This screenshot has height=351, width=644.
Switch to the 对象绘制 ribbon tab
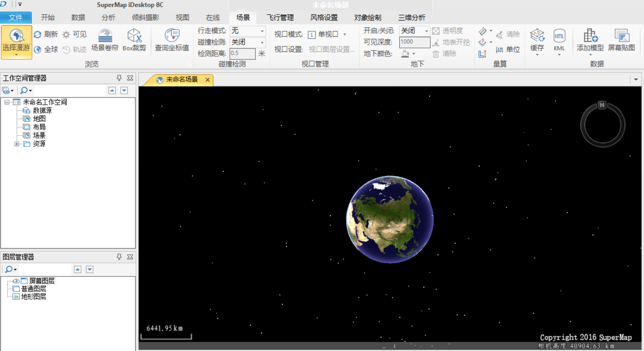[x=368, y=18]
